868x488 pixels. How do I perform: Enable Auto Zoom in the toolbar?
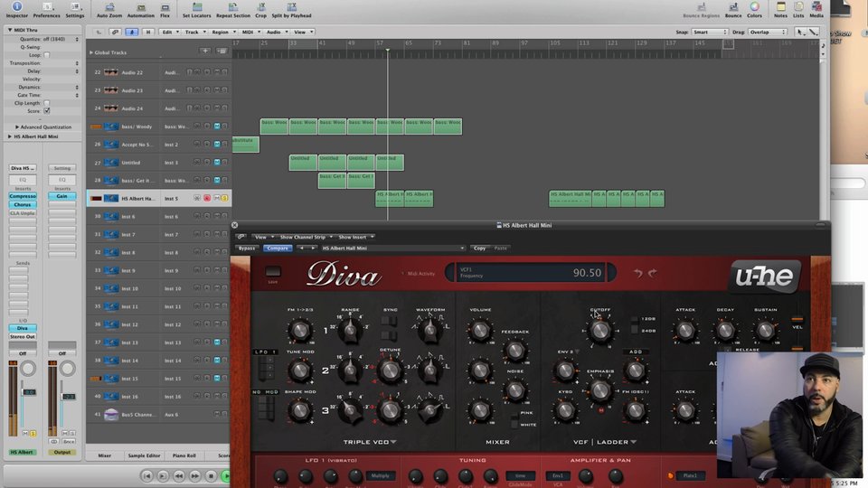point(109,6)
